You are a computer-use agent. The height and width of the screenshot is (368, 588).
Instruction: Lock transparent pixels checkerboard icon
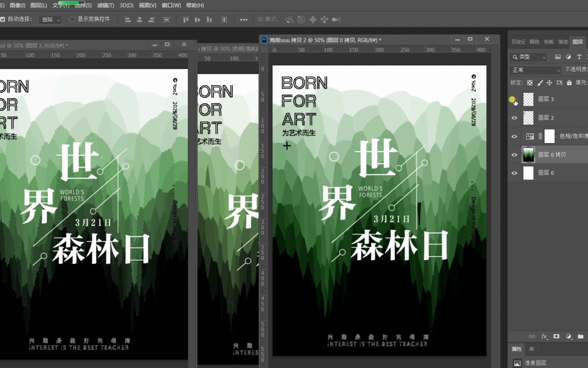530,83
